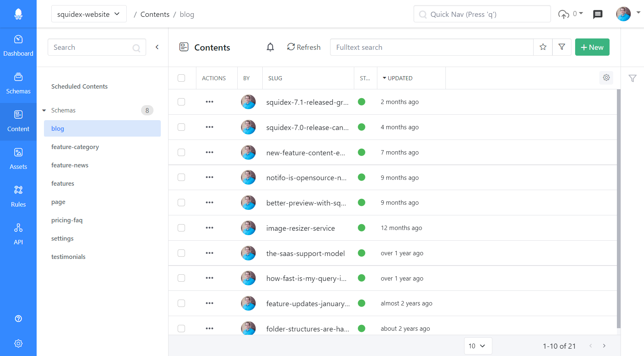Focus the Quick Nav input
644x356 pixels.
[x=482, y=14]
